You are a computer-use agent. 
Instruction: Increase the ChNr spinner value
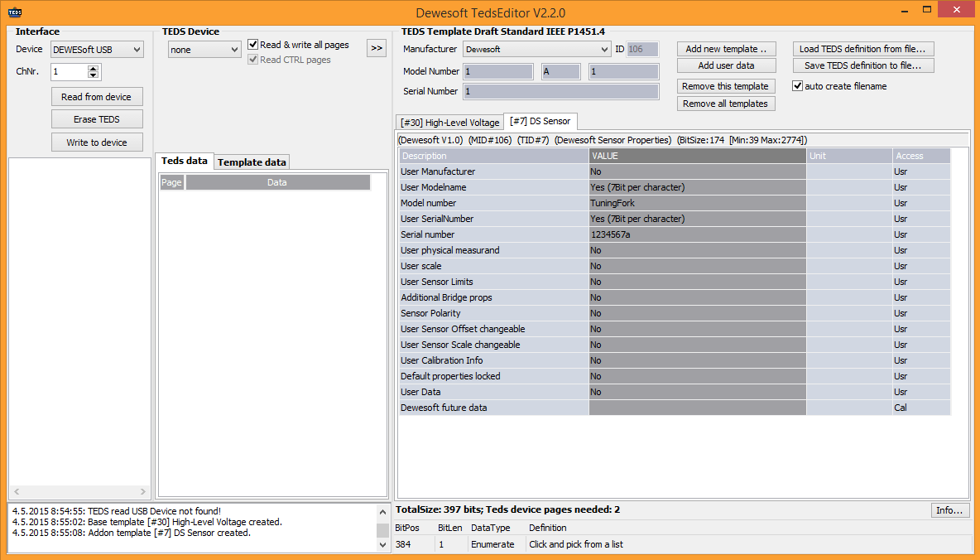click(x=94, y=68)
